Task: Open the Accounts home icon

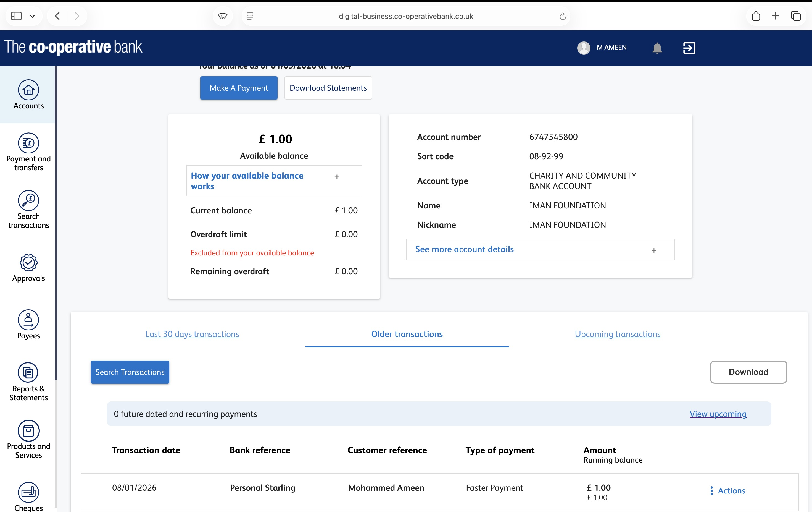Action: 28,90
